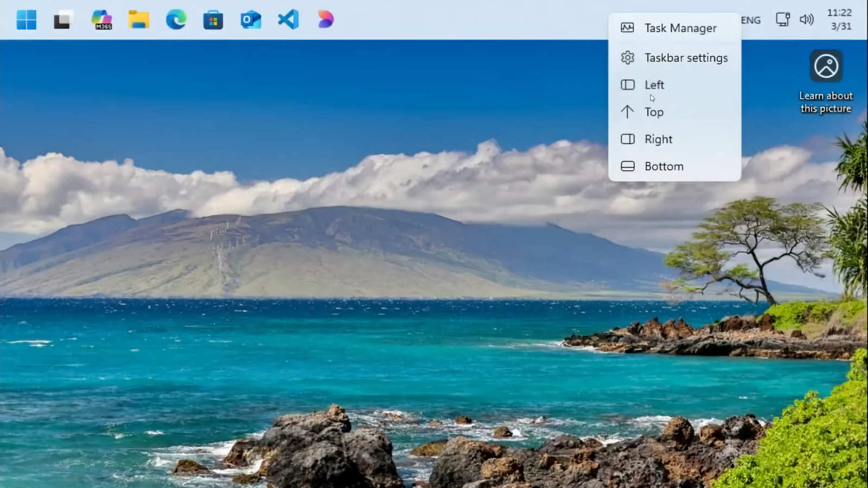Open the Start menu
This screenshot has height=488, width=868.
tap(26, 20)
